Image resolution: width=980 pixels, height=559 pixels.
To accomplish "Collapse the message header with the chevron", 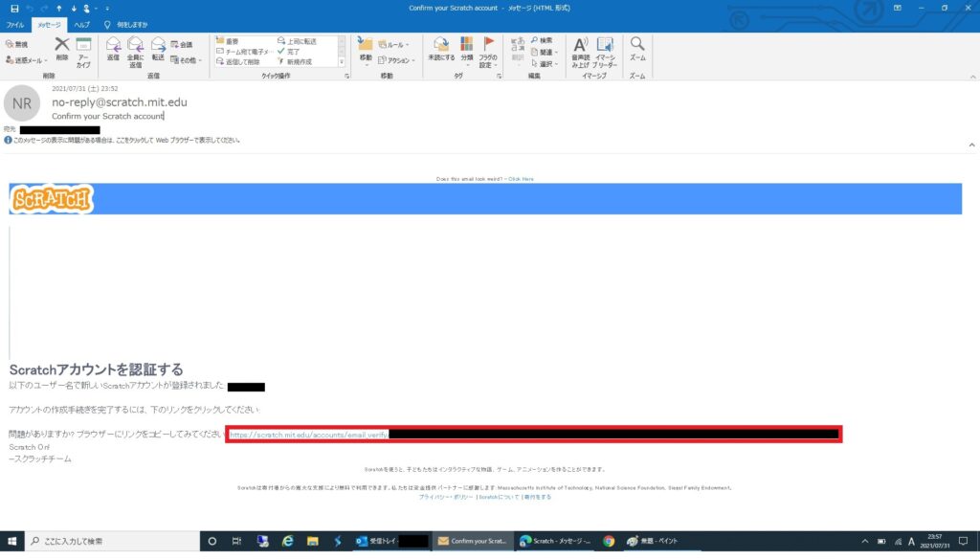I will click(972, 145).
